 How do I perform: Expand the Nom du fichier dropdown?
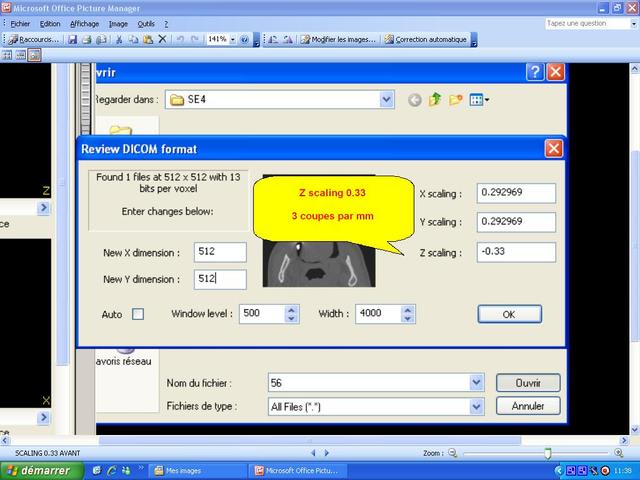476,383
